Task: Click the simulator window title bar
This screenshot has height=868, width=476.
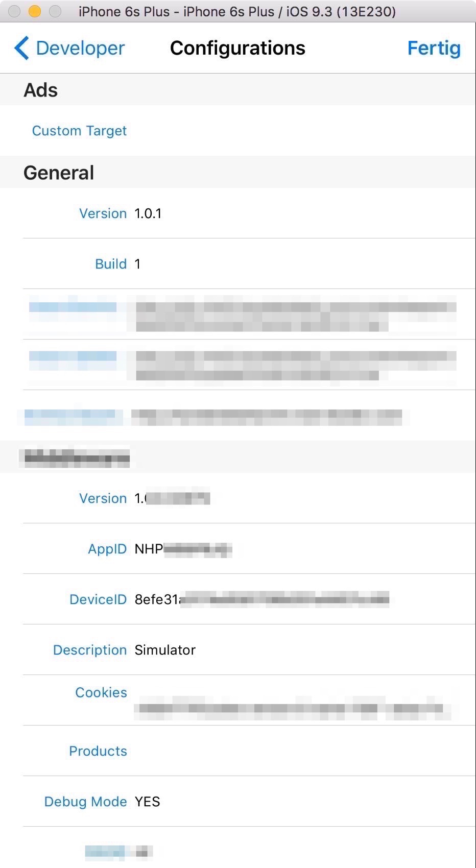Action: coord(238,11)
